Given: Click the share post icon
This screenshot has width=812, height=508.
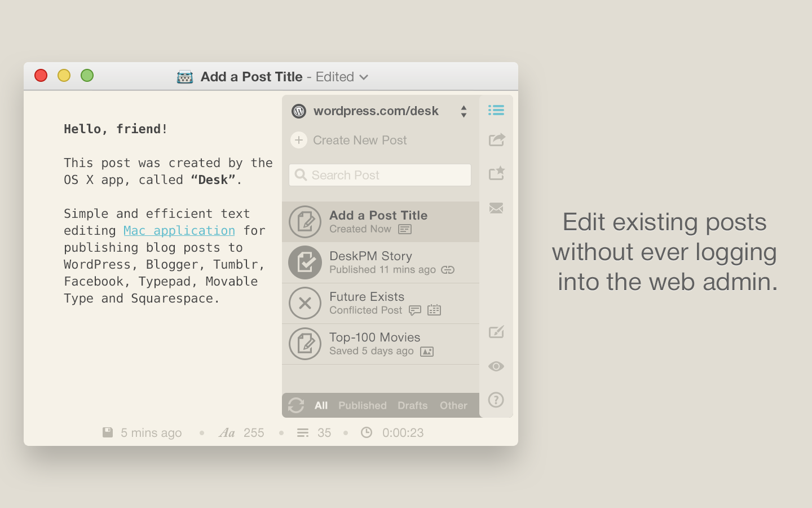Looking at the screenshot, I should point(496,139).
